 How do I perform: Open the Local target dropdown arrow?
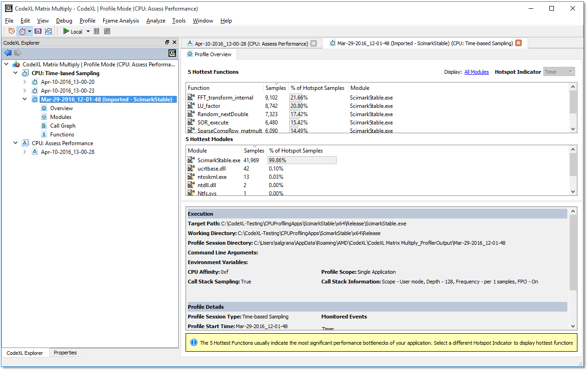(88, 31)
